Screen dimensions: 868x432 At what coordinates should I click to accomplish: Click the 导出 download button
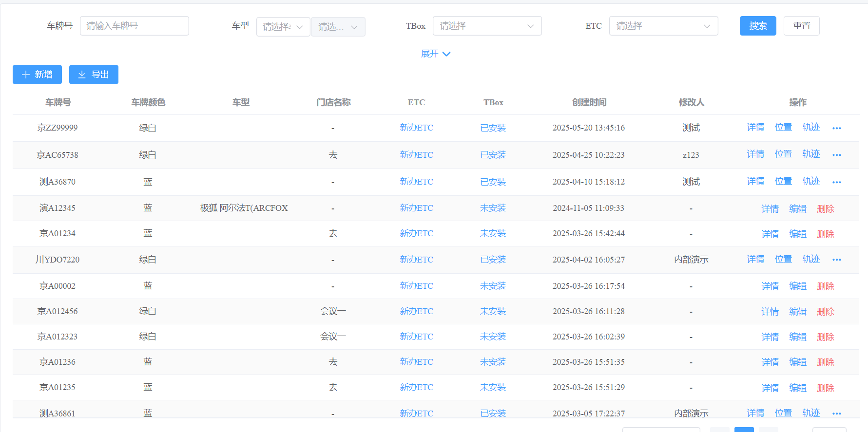(94, 75)
